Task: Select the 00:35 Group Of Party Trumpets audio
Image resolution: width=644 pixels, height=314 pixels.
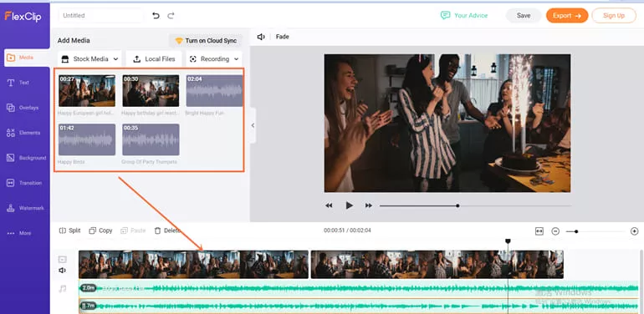Action: click(x=151, y=139)
